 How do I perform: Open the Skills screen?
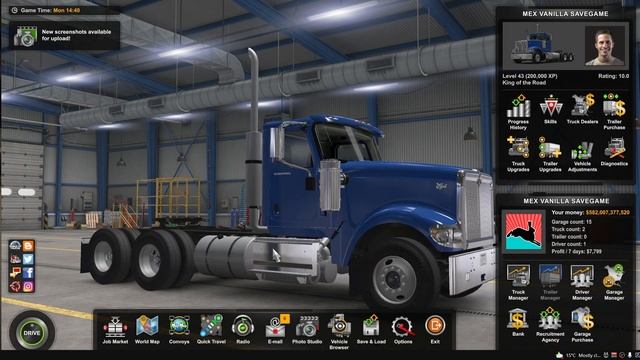pos(550,109)
